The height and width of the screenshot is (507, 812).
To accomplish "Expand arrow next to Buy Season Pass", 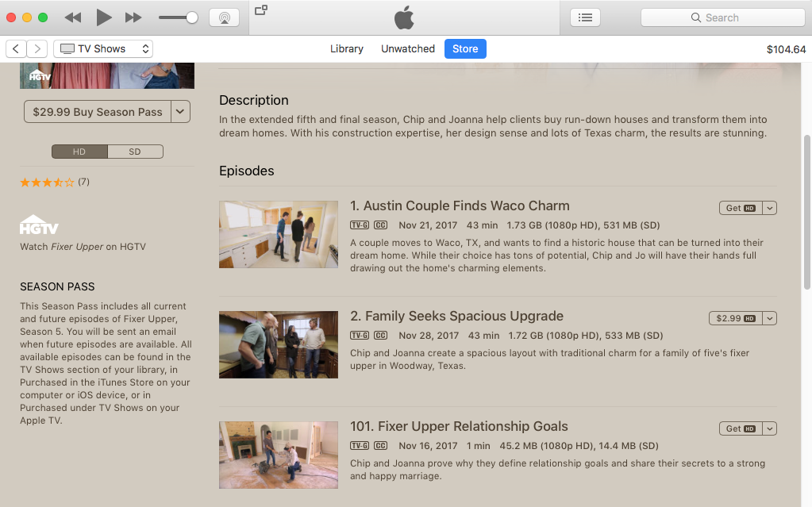I will pyautogui.click(x=181, y=112).
